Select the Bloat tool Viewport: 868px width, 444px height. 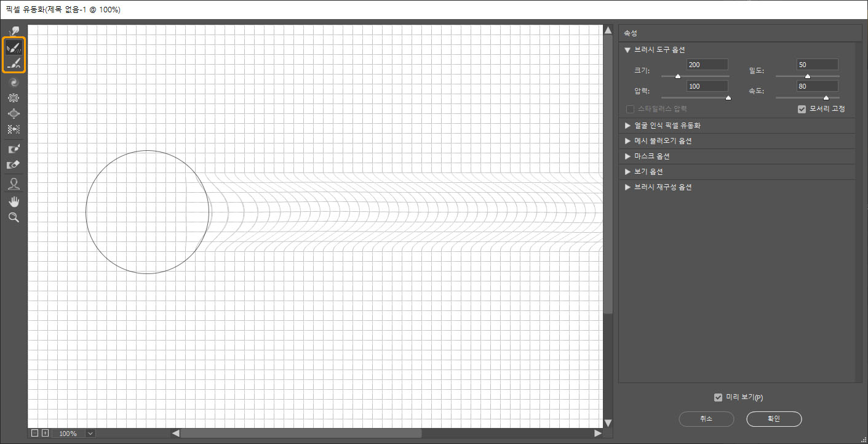click(x=14, y=113)
